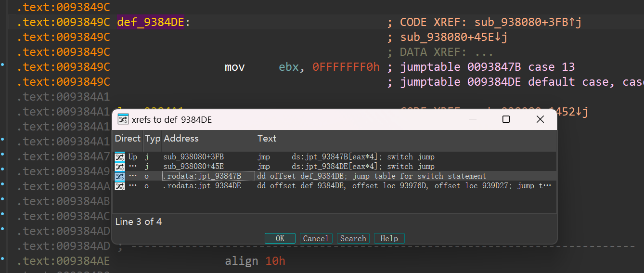Viewport: 644px width, 273px height.
Task: Click the Address column header
Action: coord(181,139)
